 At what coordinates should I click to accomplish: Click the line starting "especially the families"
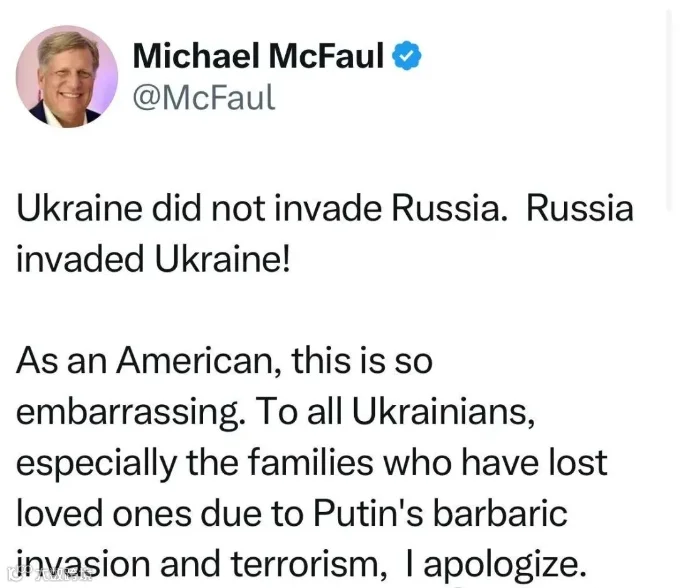312,463
